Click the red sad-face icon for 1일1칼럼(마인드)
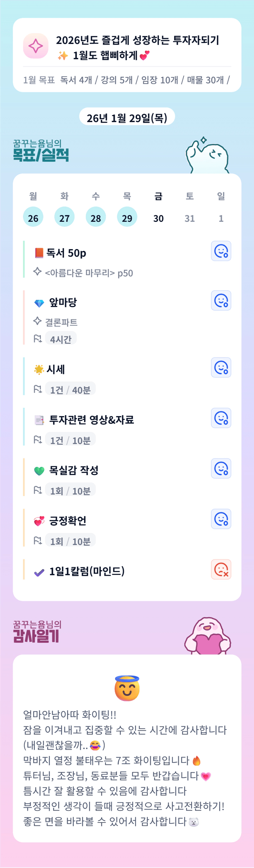254x868 pixels. coord(221,569)
